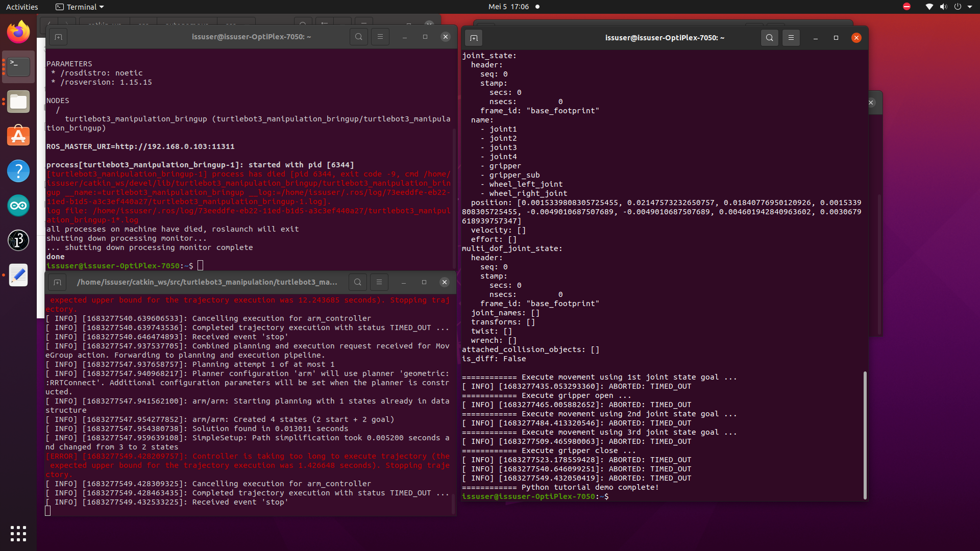
Task: Open search in the left terminal window
Action: tap(359, 36)
